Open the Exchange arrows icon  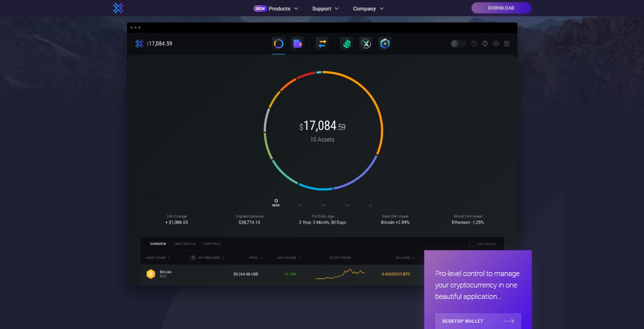tap(322, 43)
